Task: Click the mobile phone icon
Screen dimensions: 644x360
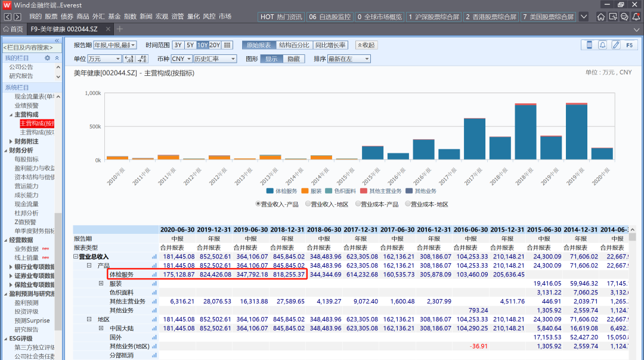Action: pyautogui.click(x=590, y=45)
